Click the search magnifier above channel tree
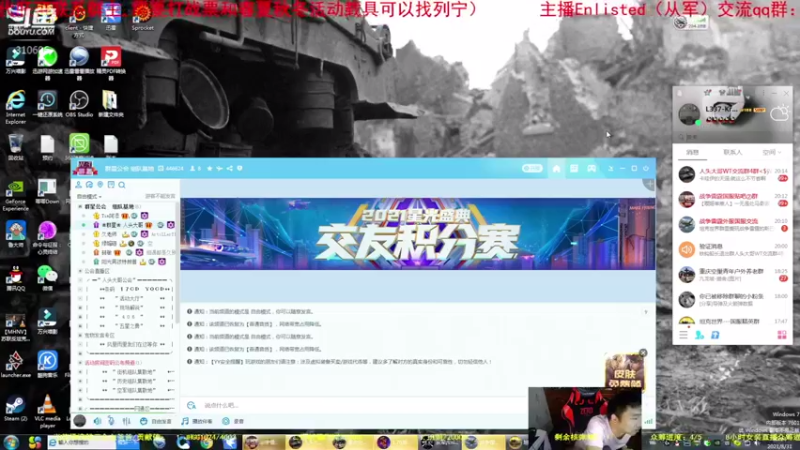The image size is (800, 450). pos(122,185)
